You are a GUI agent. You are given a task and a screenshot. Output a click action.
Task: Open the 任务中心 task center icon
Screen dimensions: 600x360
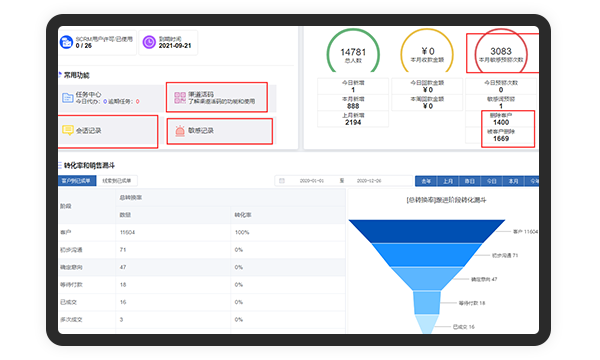[68, 98]
